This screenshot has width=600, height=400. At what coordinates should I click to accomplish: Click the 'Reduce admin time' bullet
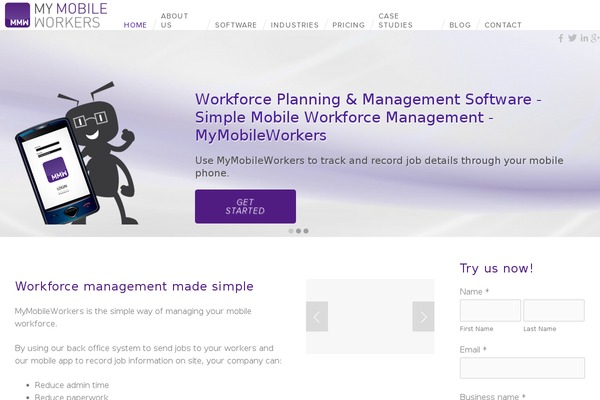pyautogui.click(x=72, y=385)
